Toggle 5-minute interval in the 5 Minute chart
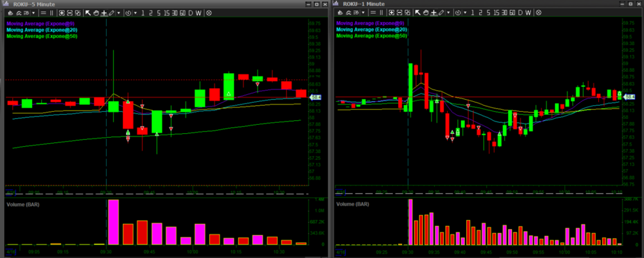 (x=158, y=13)
